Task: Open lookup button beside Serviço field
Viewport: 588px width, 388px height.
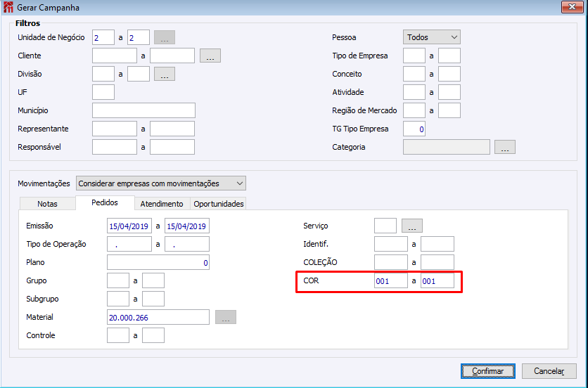Action: [x=412, y=226]
